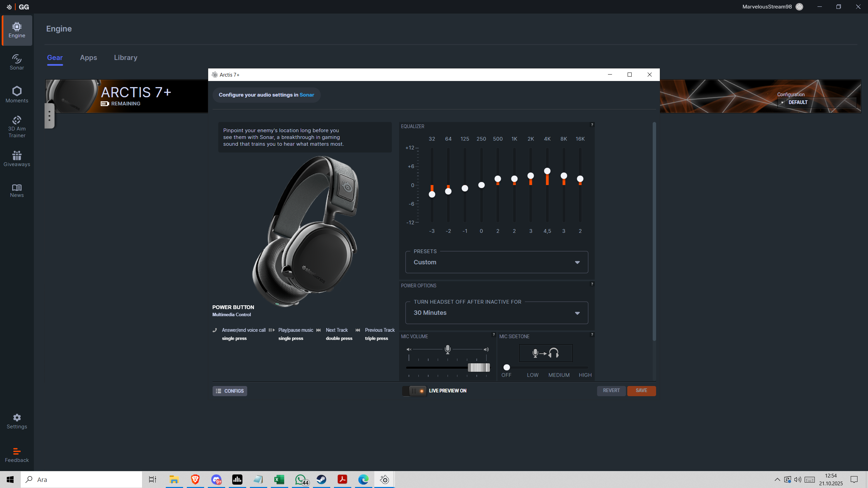Open WhatsApp from the taskbar
The width and height of the screenshot is (868, 488).
(300, 480)
